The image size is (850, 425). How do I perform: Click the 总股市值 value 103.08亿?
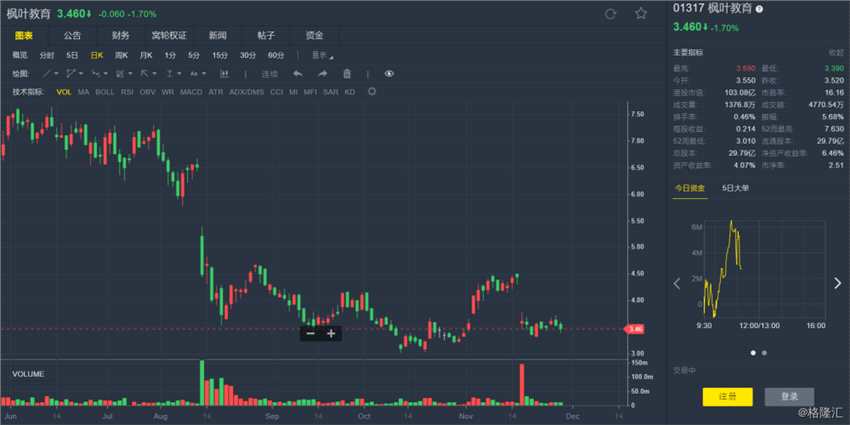(x=742, y=93)
